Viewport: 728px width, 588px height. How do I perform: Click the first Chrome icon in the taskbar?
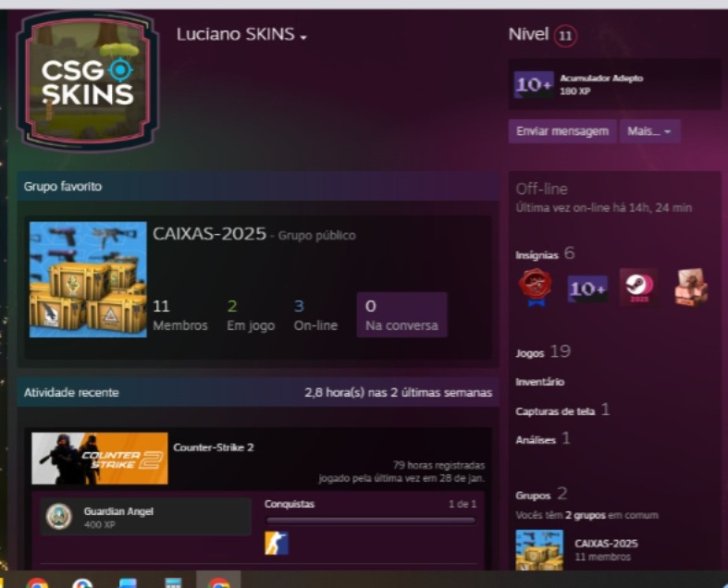(x=37, y=582)
